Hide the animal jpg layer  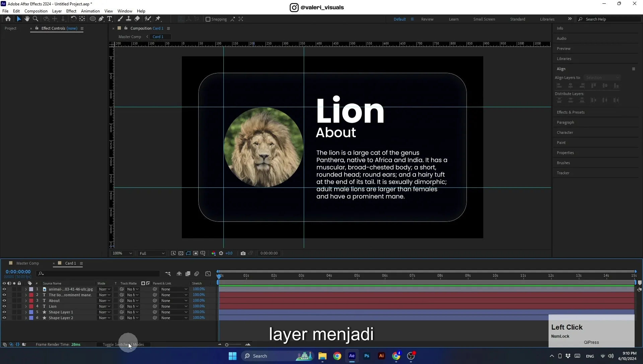(x=4, y=289)
